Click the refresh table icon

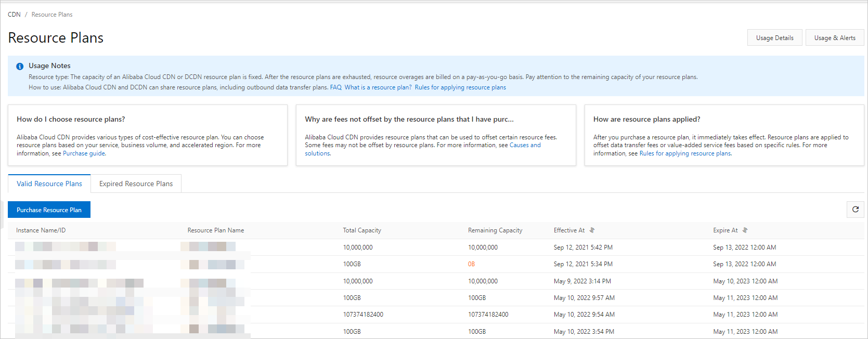tap(855, 210)
